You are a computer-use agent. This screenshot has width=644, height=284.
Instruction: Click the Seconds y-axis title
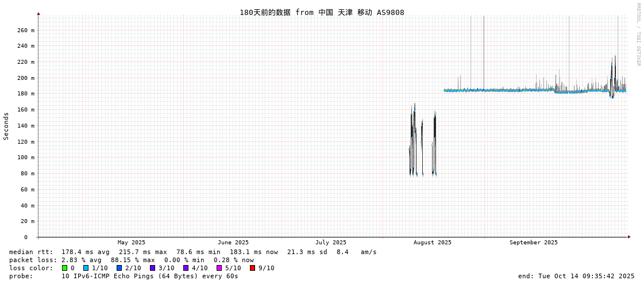pyautogui.click(x=6, y=126)
